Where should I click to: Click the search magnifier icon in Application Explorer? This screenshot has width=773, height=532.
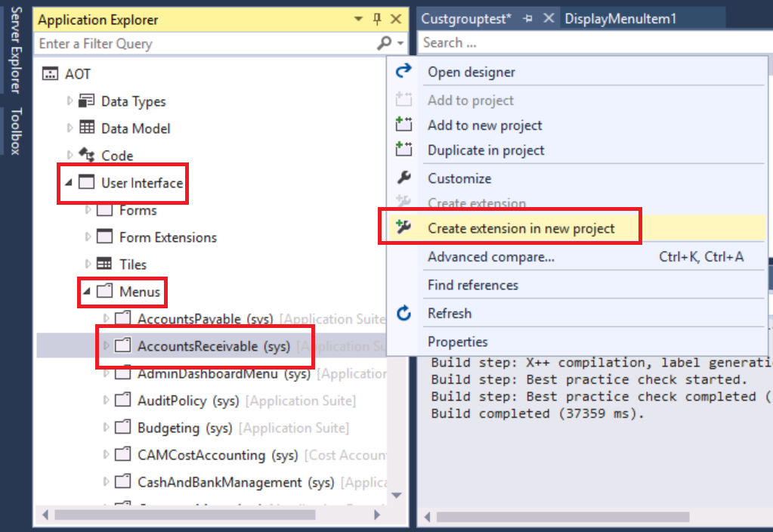pos(385,44)
